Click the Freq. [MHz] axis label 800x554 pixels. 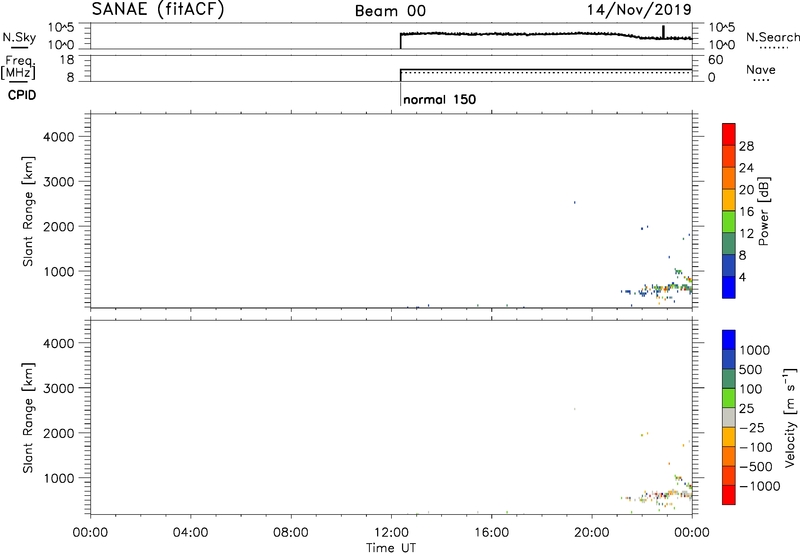coord(19,67)
